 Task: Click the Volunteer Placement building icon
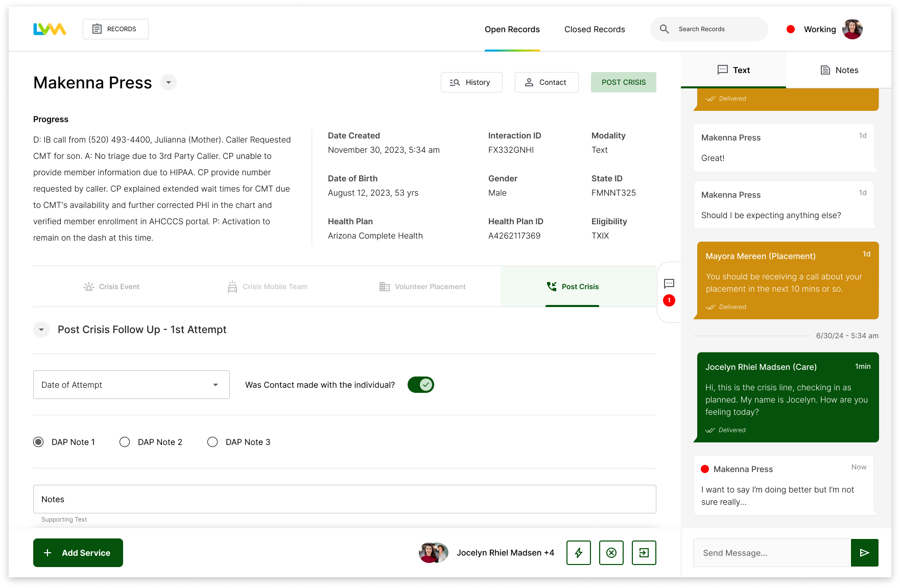(385, 287)
